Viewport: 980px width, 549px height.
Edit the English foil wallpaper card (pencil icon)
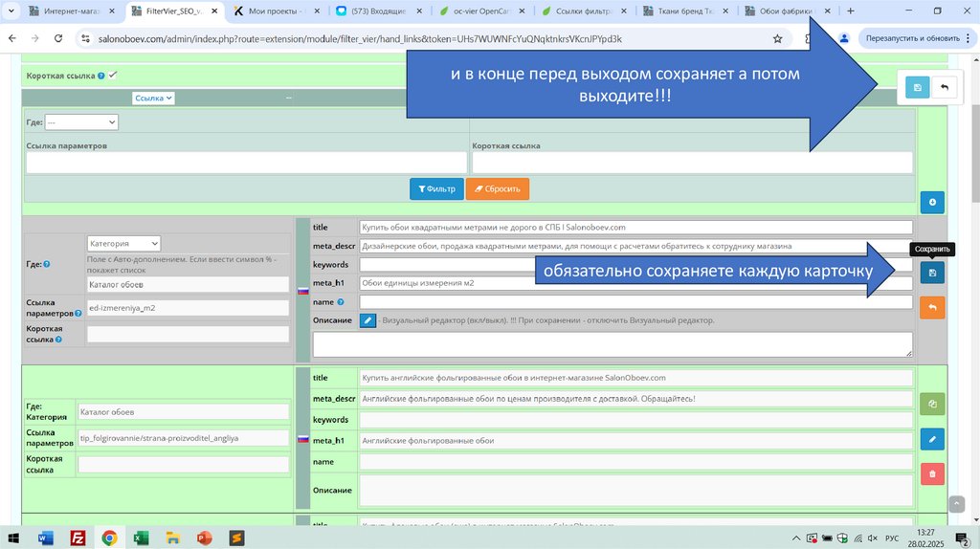point(932,439)
